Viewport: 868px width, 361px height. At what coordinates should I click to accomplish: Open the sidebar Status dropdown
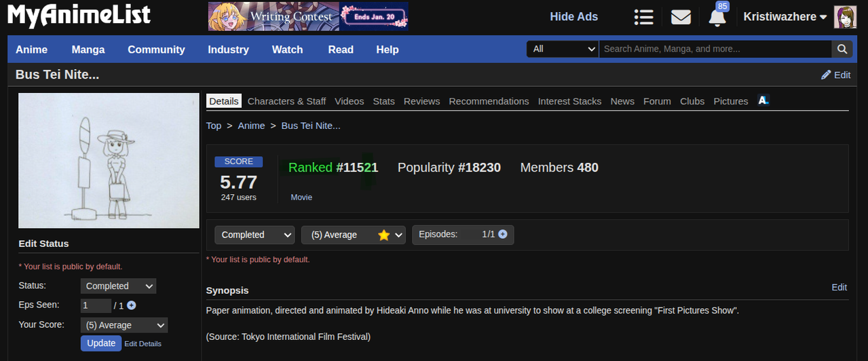pyautogui.click(x=118, y=286)
